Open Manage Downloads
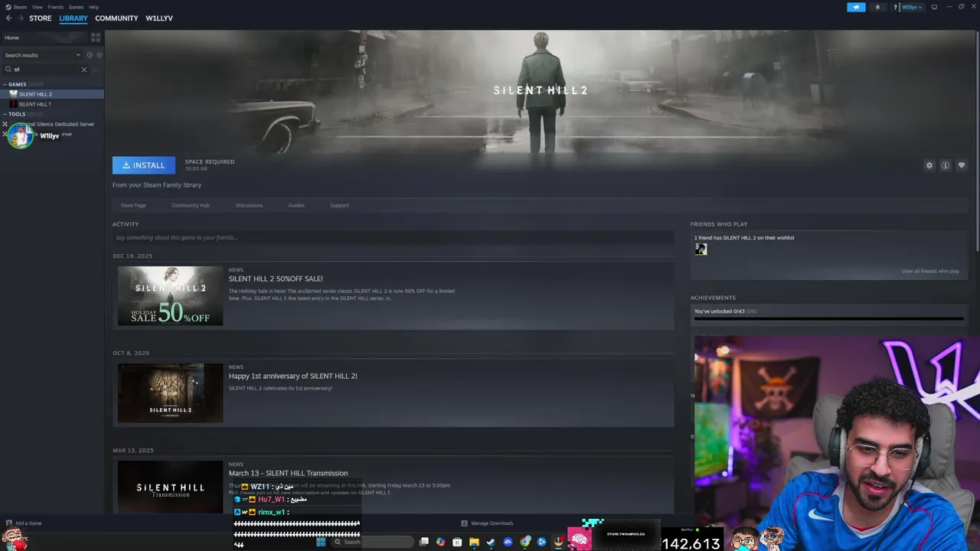 click(x=487, y=523)
